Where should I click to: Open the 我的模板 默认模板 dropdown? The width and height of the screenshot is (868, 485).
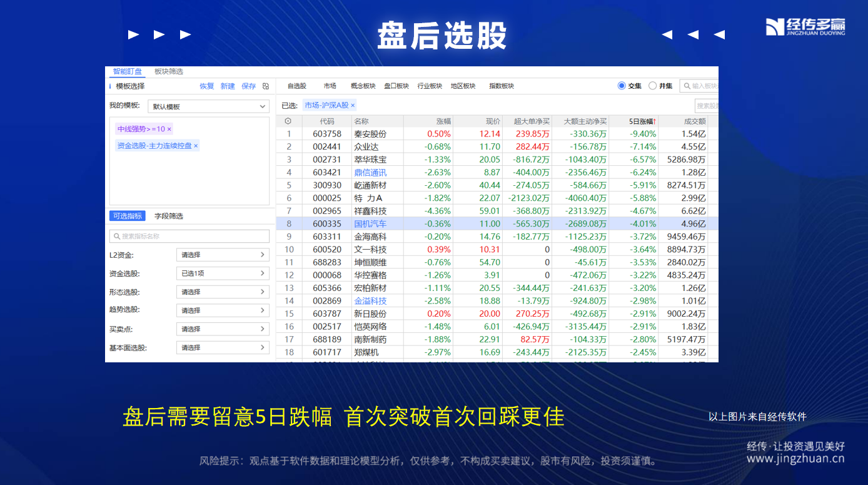(208, 106)
